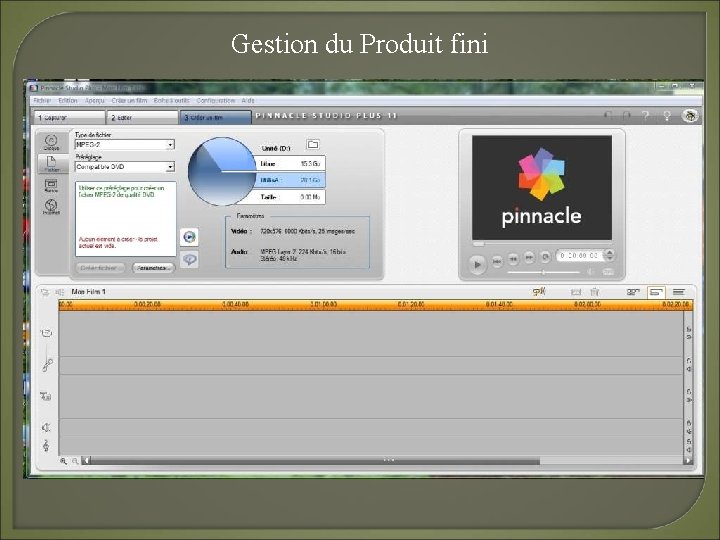720x540 pixels.
Task: Switch to text list view icon
Action: [x=679, y=292]
